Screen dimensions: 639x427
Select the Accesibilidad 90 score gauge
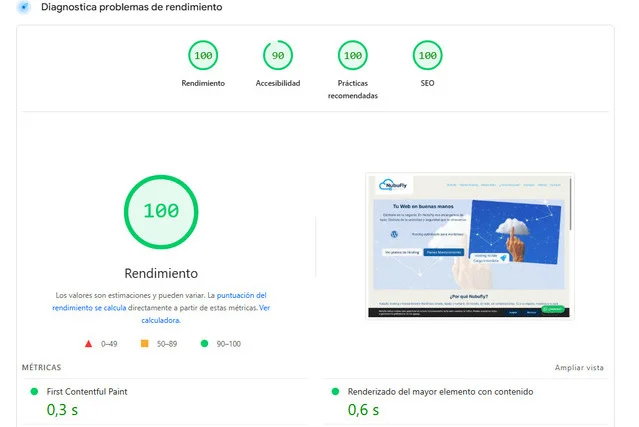pyautogui.click(x=278, y=55)
